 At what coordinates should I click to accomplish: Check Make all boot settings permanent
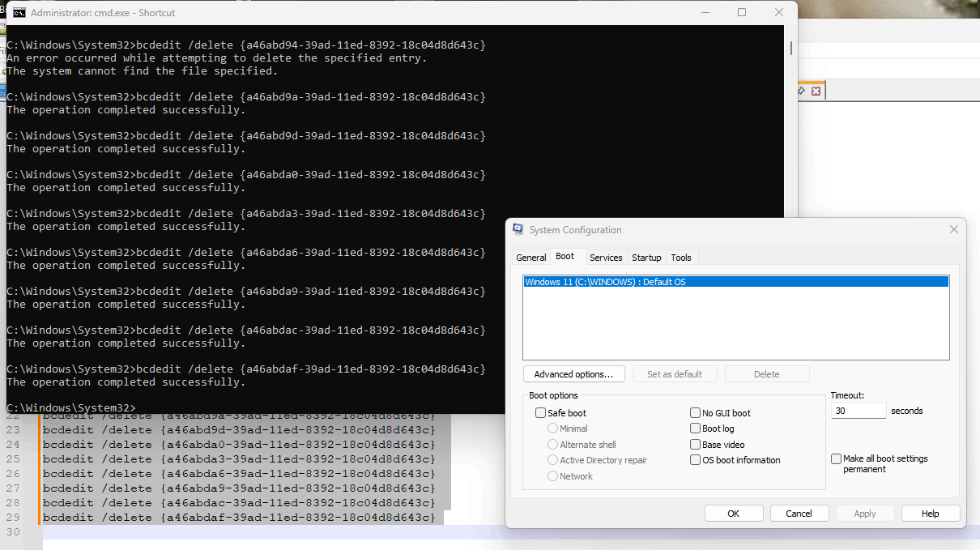click(837, 458)
